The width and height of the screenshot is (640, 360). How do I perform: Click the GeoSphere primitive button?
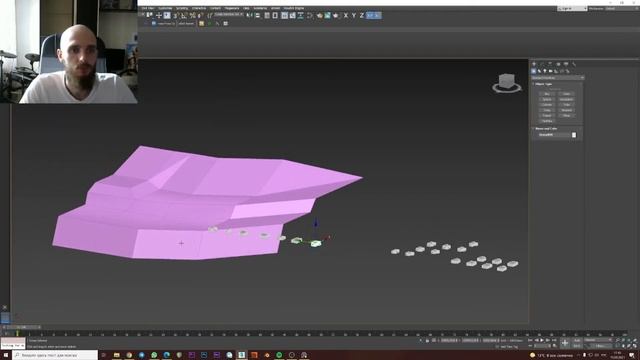click(x=567, y=99)
